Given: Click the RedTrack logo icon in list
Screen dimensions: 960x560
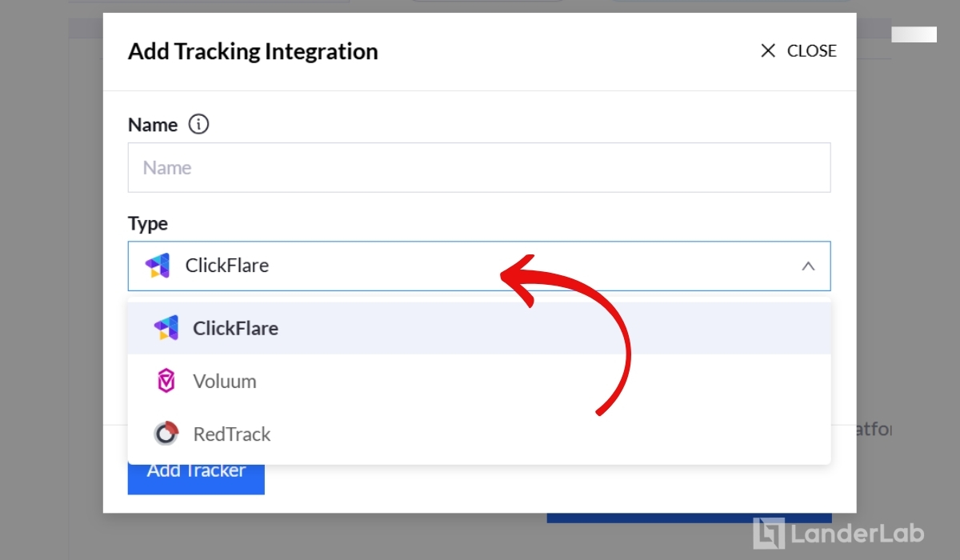Looking at the screenshot, I should [166, 434].
